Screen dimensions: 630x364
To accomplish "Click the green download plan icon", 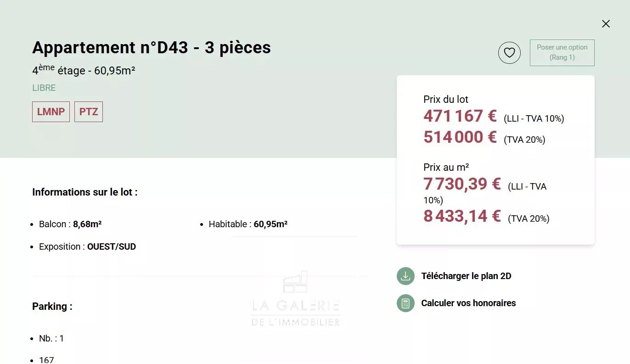I will click(x=405, y=276).
